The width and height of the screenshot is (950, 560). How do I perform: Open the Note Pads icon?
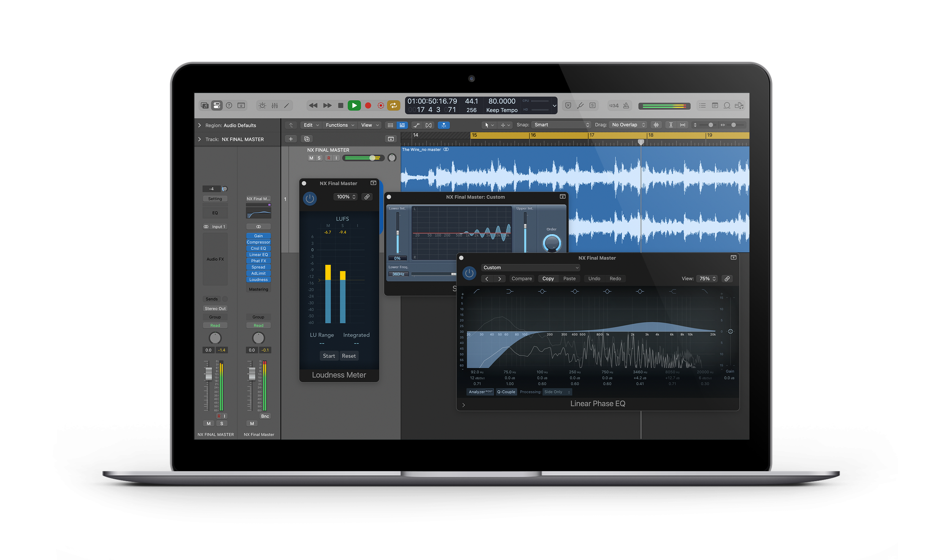click(x=715, y=105)
